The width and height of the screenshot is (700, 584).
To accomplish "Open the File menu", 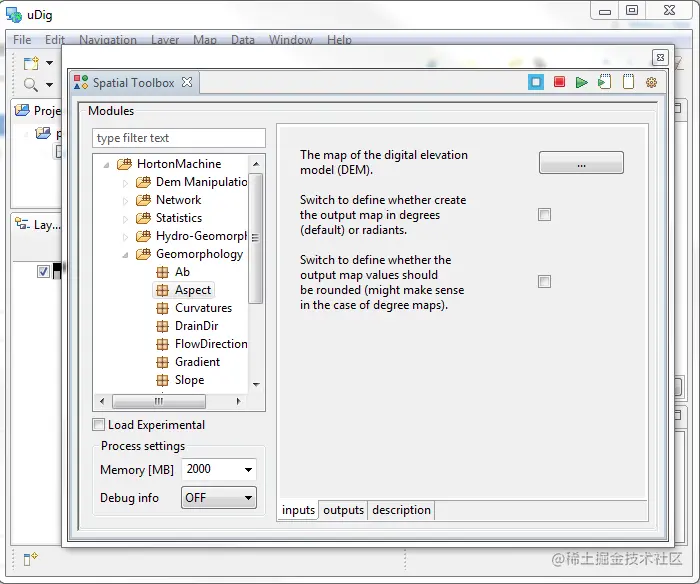I will 22,40.
